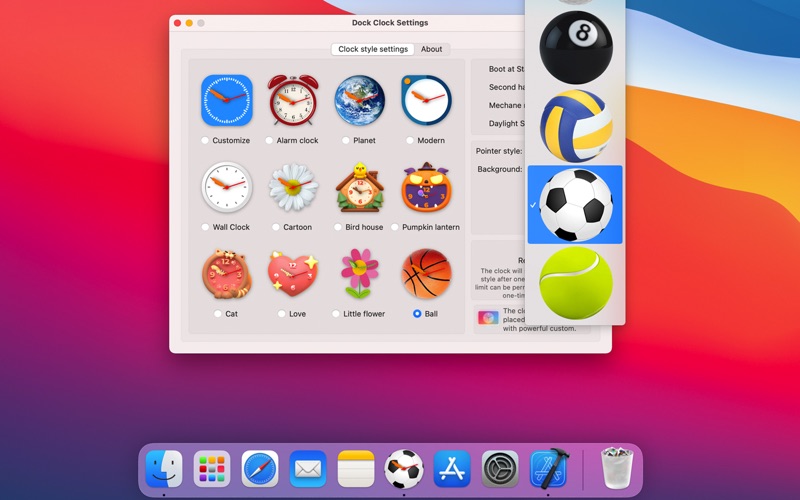The width and height of the screenshot is (800, 500).
Task: Open Trash in the Dock
Action: [617, 468]
